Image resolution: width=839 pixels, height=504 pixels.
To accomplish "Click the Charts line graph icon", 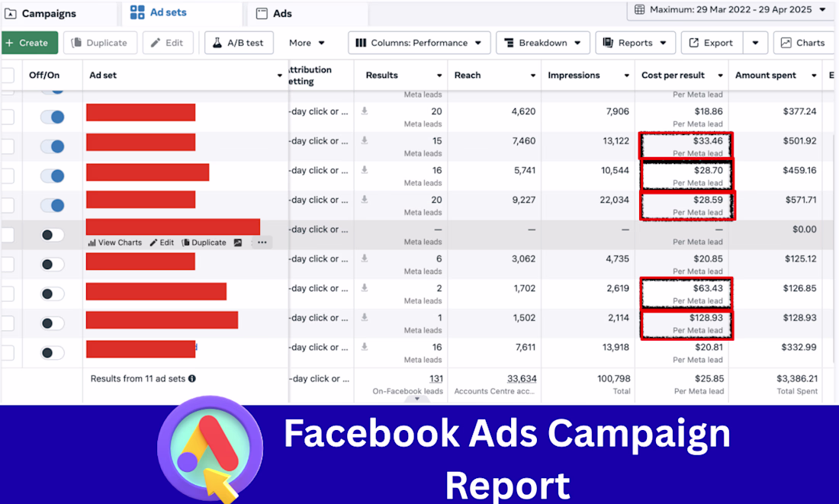I will [786, 43].
